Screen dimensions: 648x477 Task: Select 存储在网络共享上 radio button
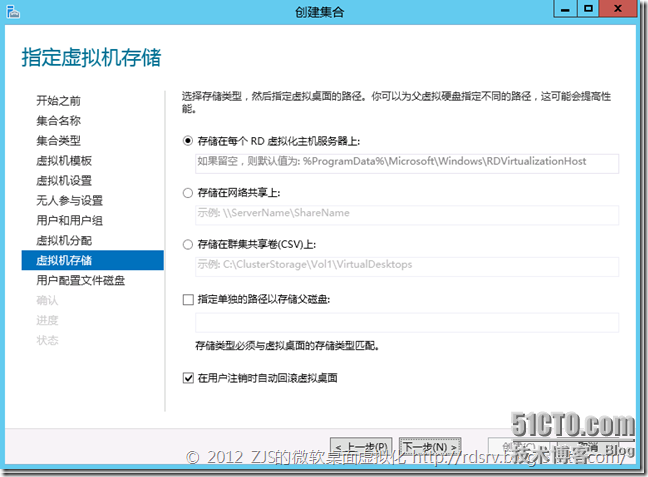188,193
